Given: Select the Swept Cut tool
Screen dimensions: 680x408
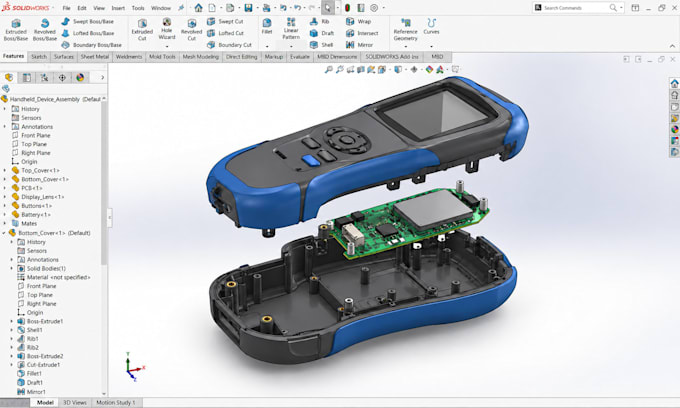Looking at the screenshot, I should (x=225, y=21).
